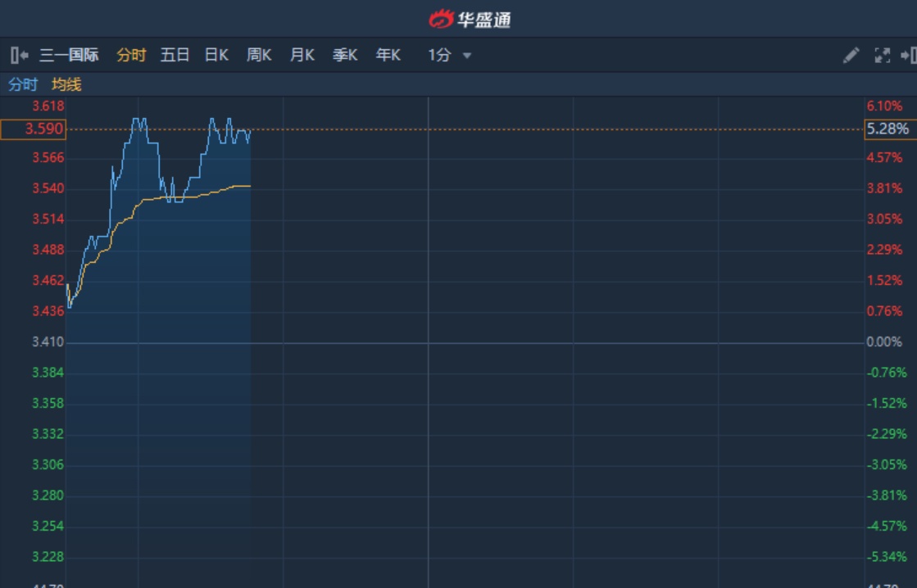Image resolution: width=917 pixels, height=588 pixels.
Task: Click the pencil drawing tool icon
Action: pos(851,56)
